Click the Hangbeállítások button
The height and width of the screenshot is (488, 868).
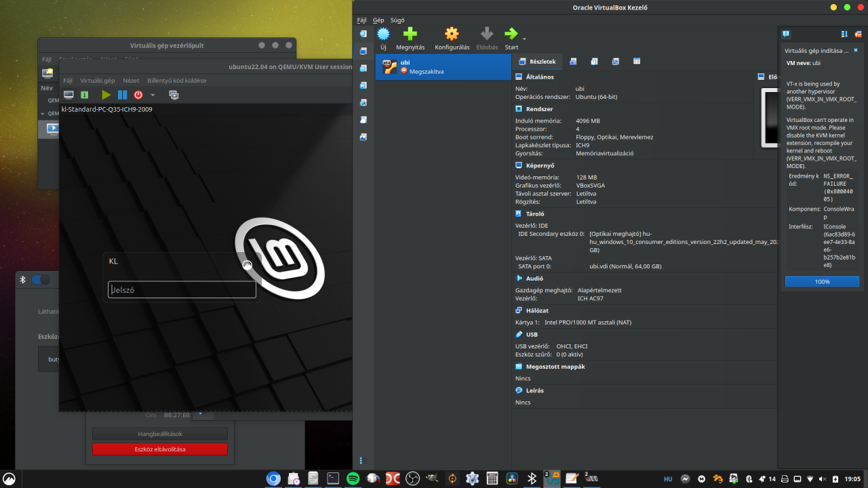160,434
